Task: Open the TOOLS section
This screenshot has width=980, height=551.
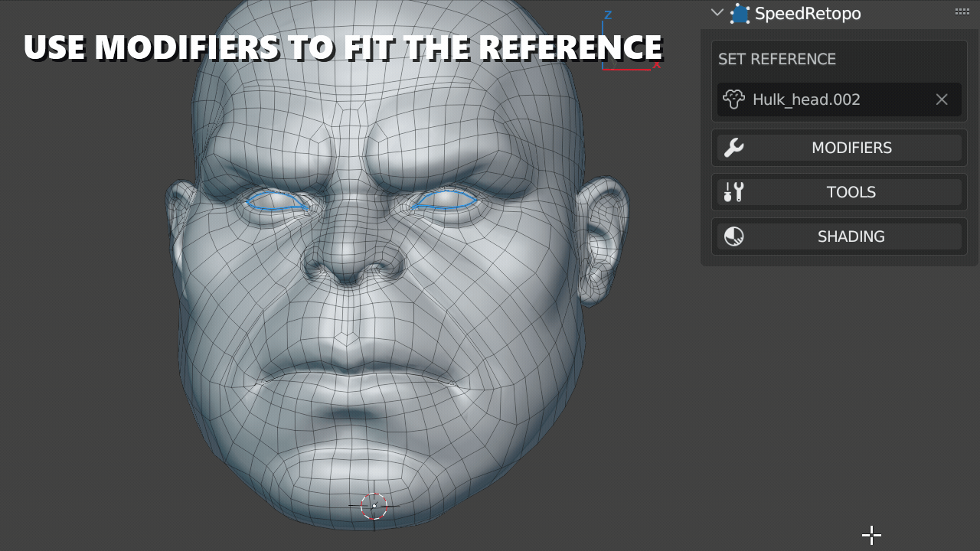Action: [851, 192]
